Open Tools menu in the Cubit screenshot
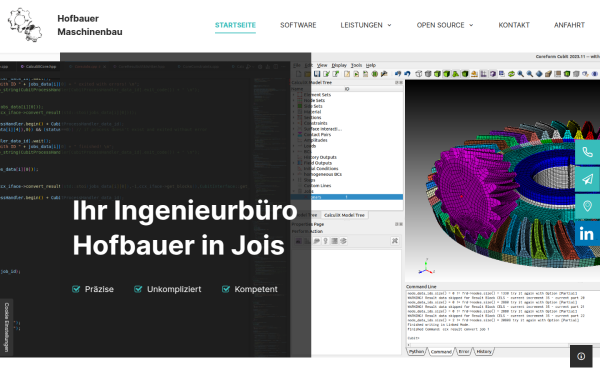Viewport: 600px width, 375px height. [356, 65]
